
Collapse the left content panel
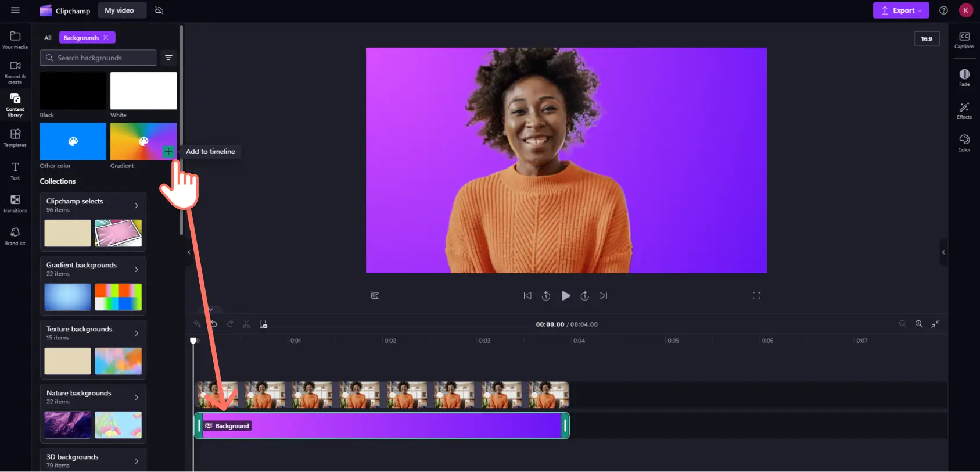click(x=189, y=252)
